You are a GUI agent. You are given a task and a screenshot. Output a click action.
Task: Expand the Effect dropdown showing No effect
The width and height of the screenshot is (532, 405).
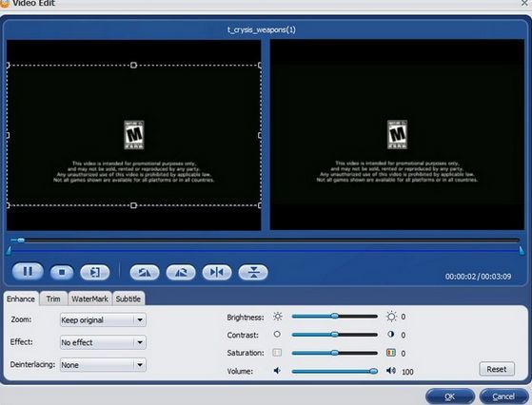(103, 342)
